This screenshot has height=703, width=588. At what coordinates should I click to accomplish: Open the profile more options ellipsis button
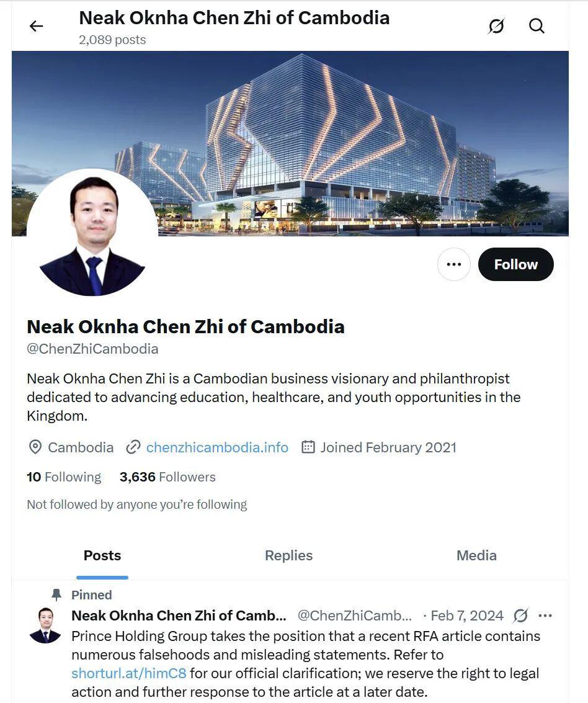(x=454, y=264)
